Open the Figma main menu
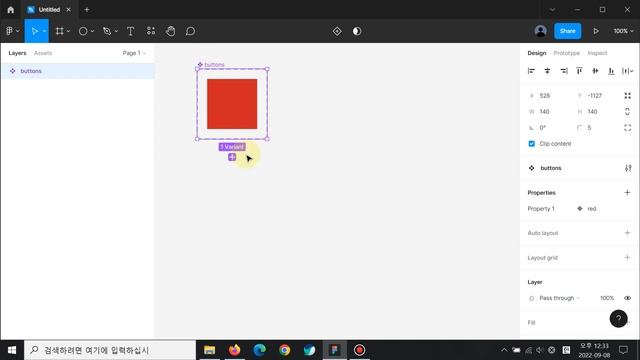Image resolution: width=640 pixels, height=360 pixels. pos(12,31)
